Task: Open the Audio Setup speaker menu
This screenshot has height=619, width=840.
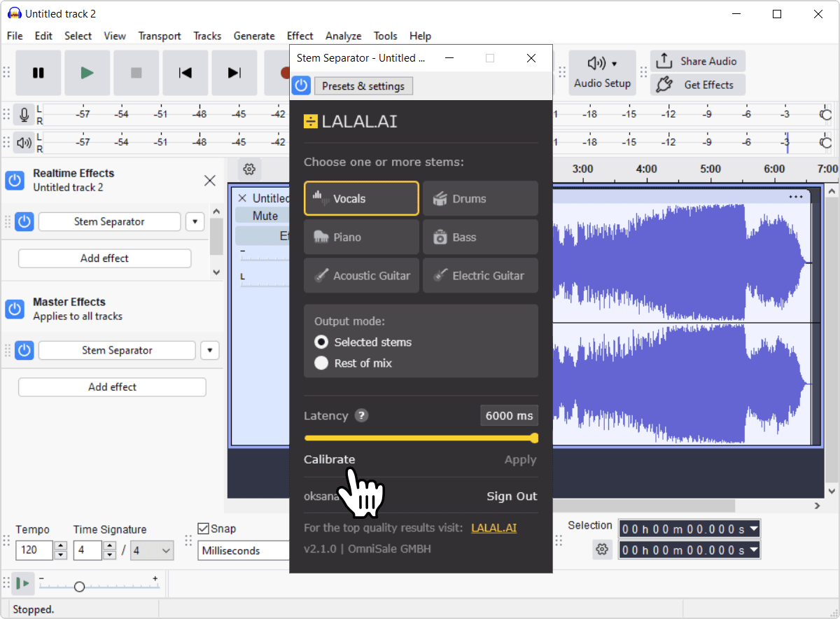Action: 602,73
